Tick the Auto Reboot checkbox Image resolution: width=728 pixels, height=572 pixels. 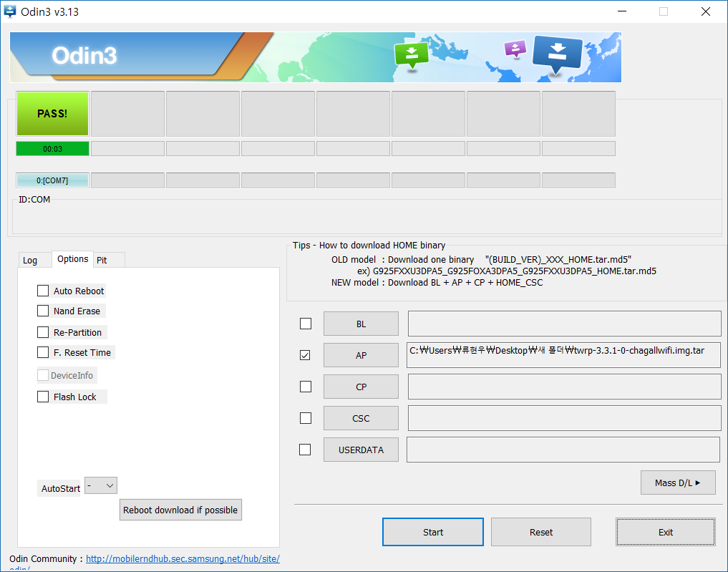43,291
